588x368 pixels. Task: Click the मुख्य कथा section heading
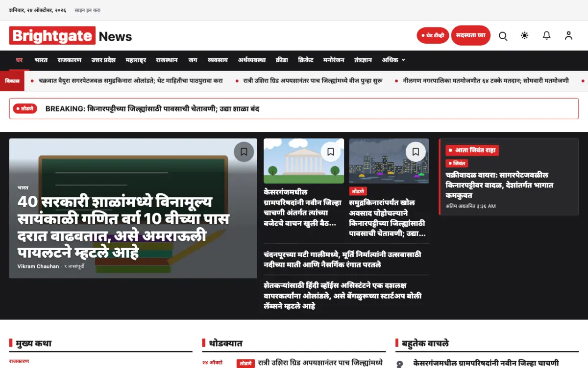coord(33,343)
